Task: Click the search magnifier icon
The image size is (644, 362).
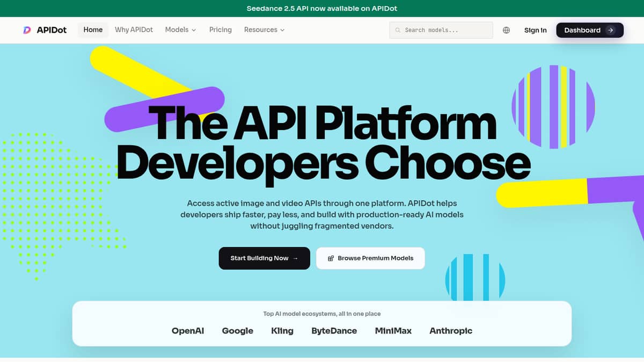Action: pyautogui.click(x=398, y=30)
